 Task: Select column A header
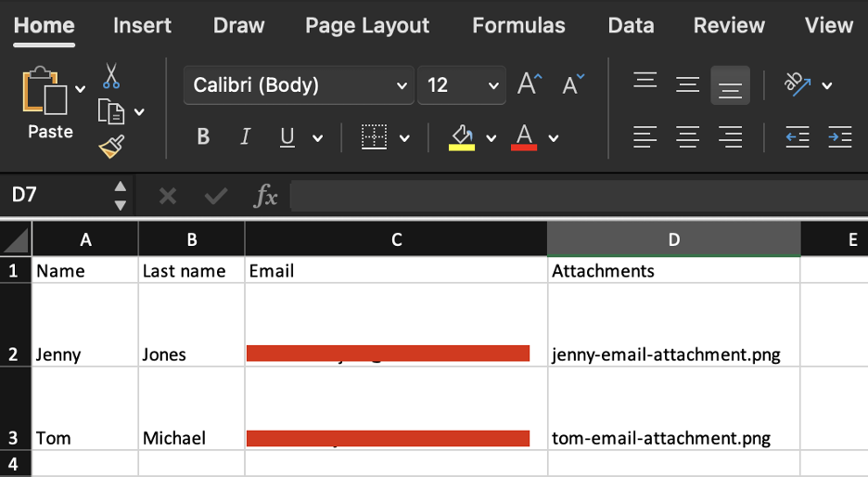(x=85, y=239)
